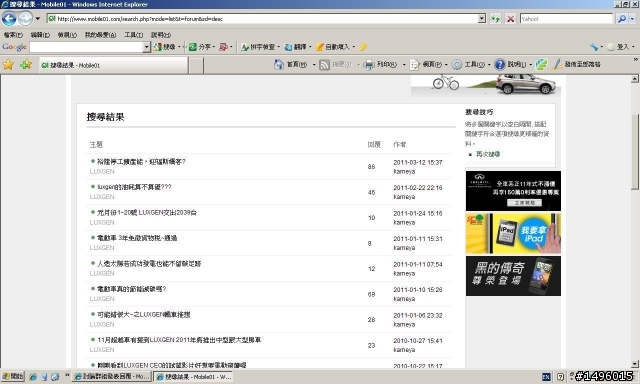Screen dimensions: 640x384
Task: Click the vertical scrollbar down arrow
Action: coord(635,364)
